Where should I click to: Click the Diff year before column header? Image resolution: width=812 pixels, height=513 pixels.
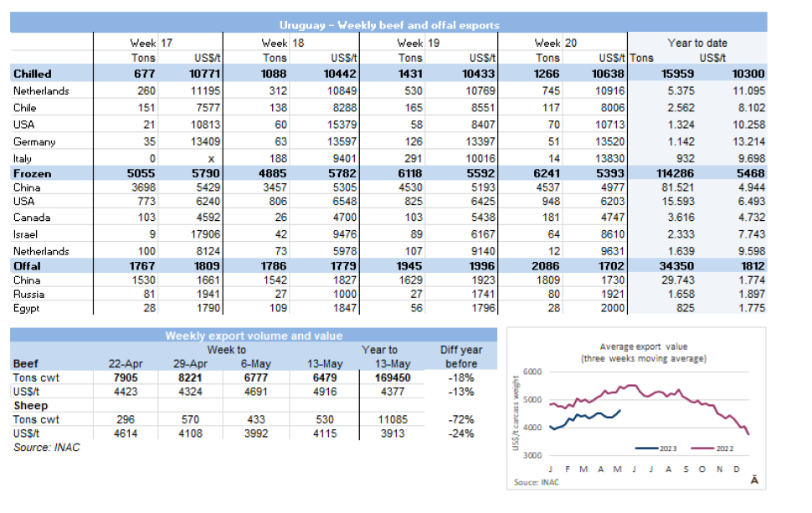[x=460, y=357]
